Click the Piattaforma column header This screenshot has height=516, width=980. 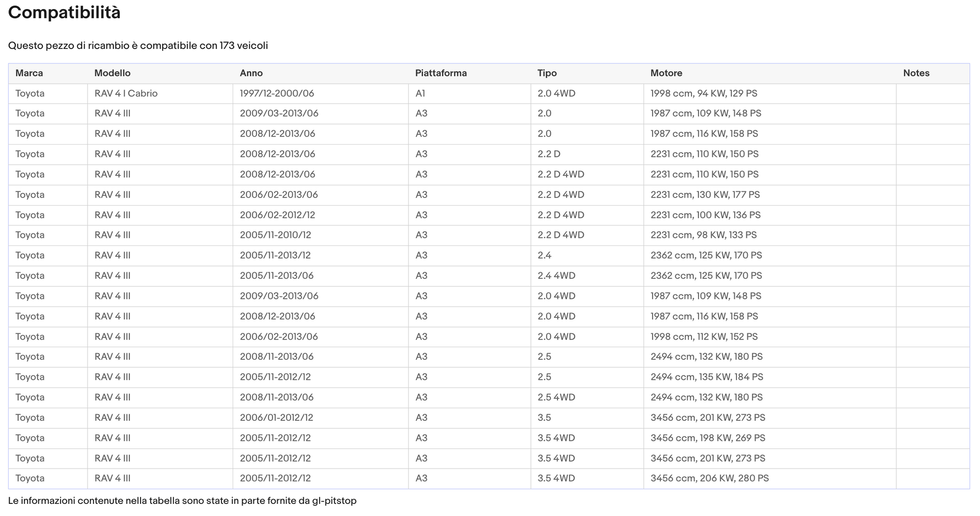point(469,74)
